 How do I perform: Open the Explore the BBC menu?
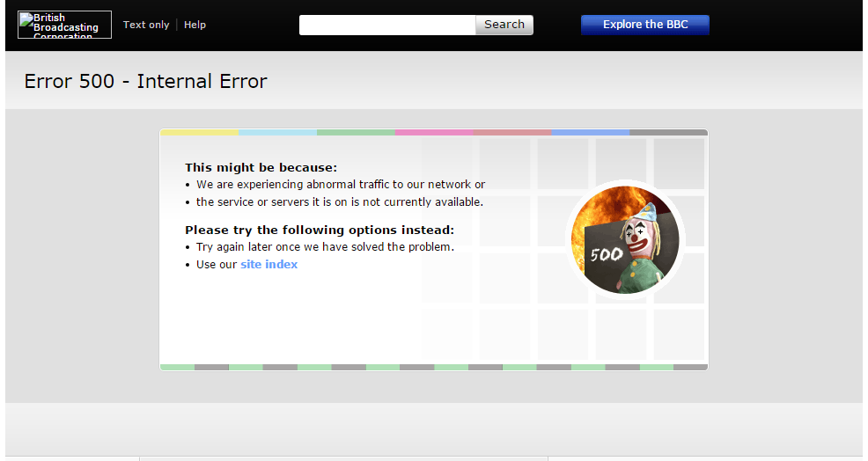pyautogui.click(x=645, y=25)
